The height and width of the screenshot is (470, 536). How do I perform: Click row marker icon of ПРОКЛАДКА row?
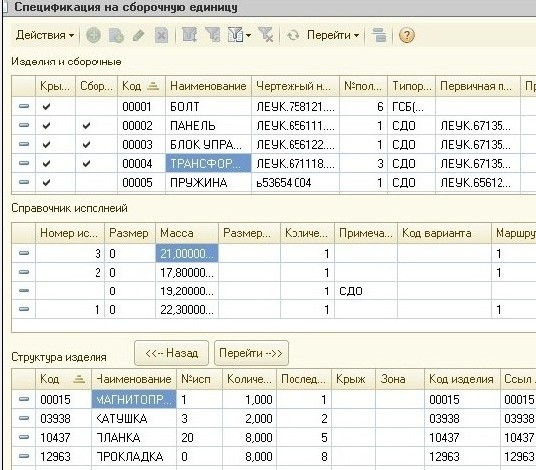pos(24,456)
